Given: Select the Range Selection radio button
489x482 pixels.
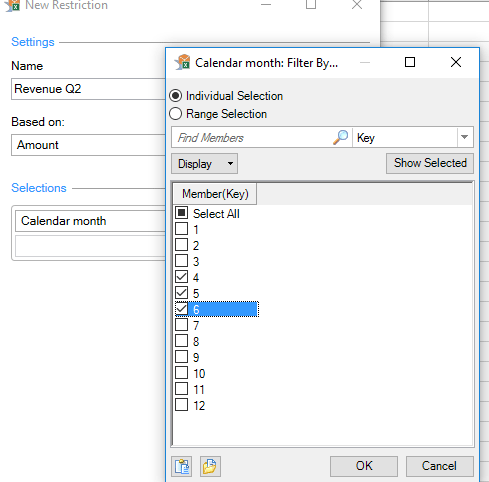Looking at the screenshot, I should click(176, 114).
